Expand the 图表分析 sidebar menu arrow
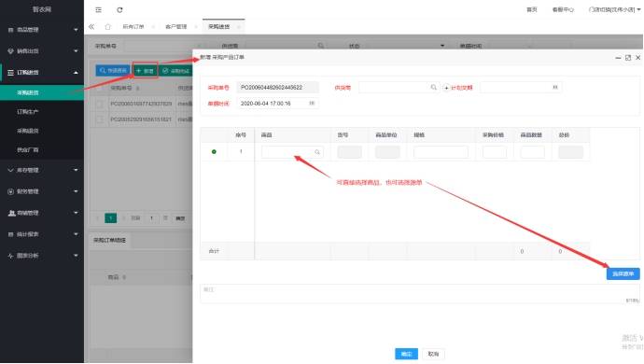This screenshot has height=364, width=644. click(76, 256)
